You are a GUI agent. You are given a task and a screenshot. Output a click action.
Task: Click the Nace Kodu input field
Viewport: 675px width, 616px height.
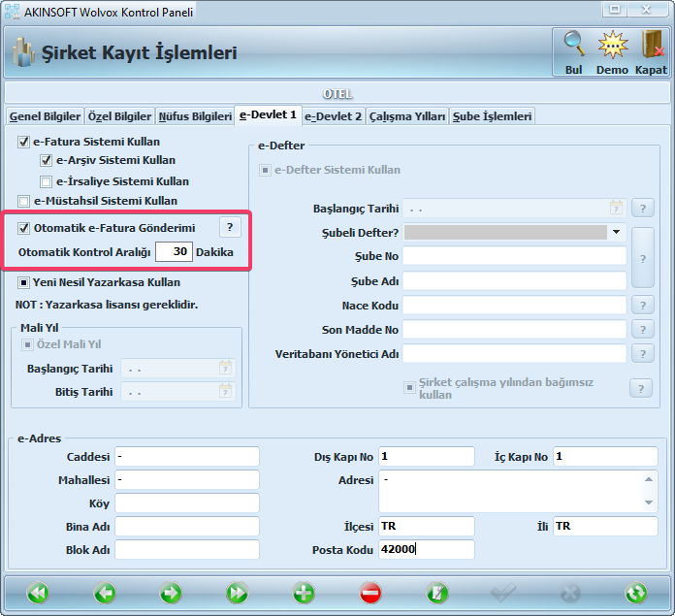point(514,306)
